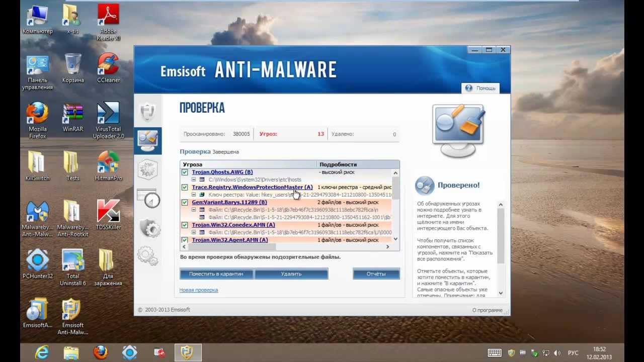Open the PCHunter32 desktop icon
The width and height of the screenshot is (644, 362).
(x=38, y=264)
